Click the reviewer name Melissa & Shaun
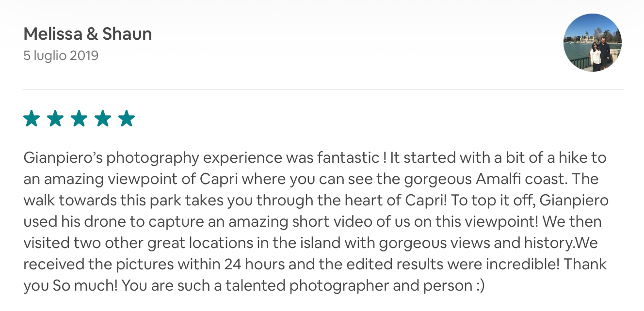Screen dimensions: 644x311 tap(88, 34)
